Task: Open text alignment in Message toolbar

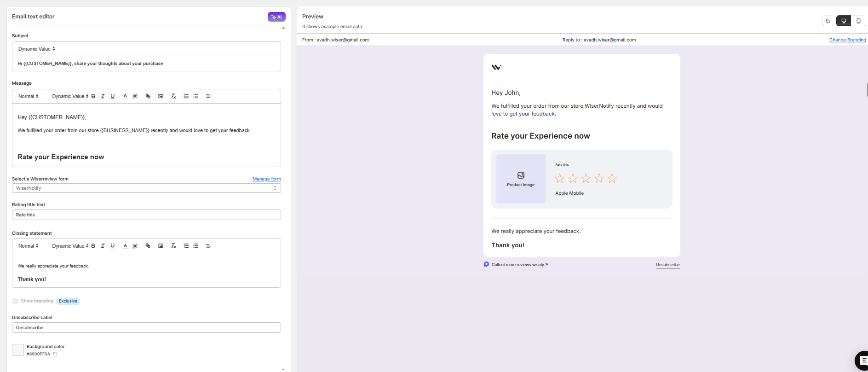Action: [x=208, y=96]
